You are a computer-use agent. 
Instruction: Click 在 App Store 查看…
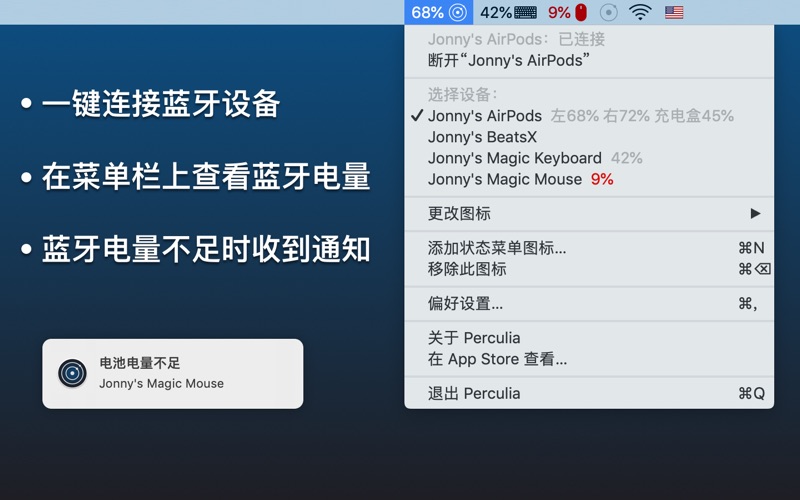point(589,359)
